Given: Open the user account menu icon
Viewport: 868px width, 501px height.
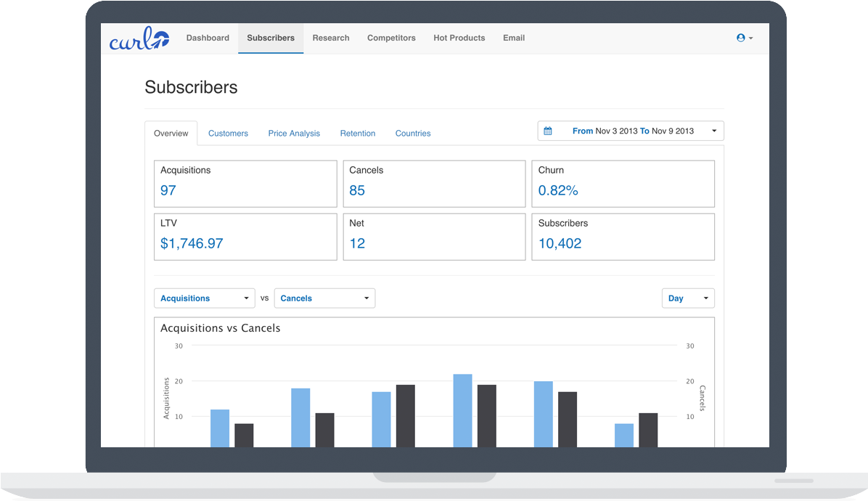Looking at the screenshot, I should pyautogui.click(x=745, y=38).
